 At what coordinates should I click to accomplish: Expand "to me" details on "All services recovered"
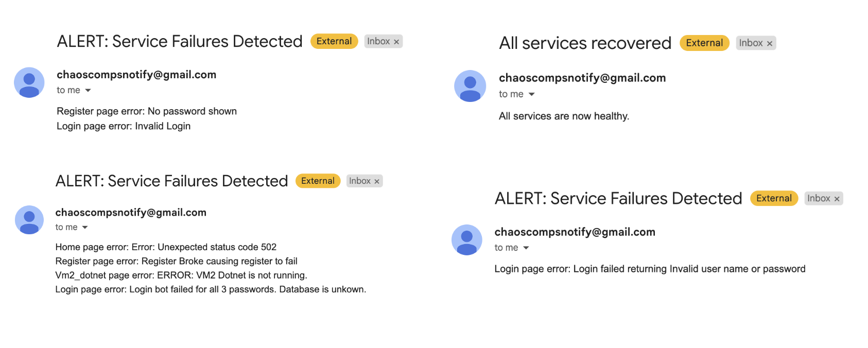click(532, 94)
